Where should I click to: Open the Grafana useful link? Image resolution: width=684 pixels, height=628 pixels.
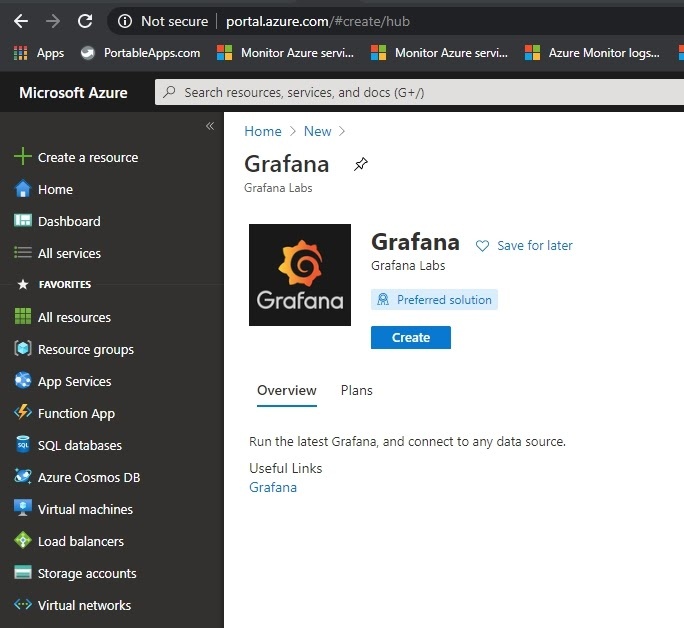273,487
